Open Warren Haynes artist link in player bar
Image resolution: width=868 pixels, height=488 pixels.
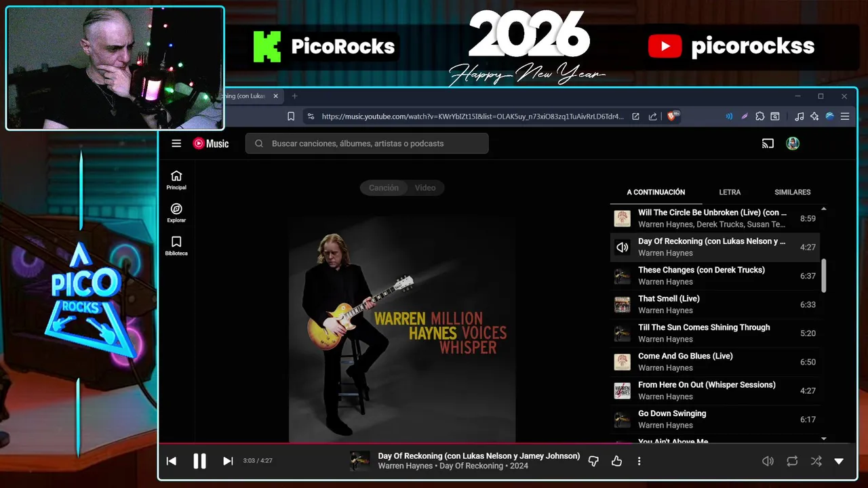coord(406,466)
